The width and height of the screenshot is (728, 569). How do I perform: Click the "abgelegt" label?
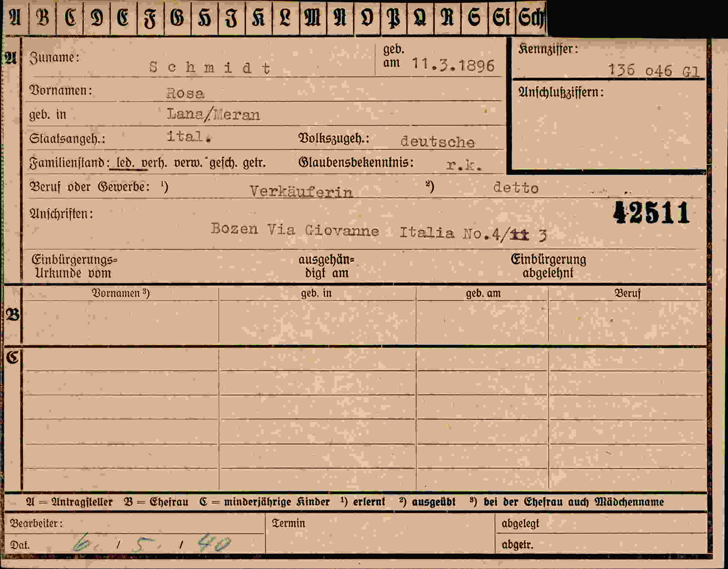coord(520,524)
